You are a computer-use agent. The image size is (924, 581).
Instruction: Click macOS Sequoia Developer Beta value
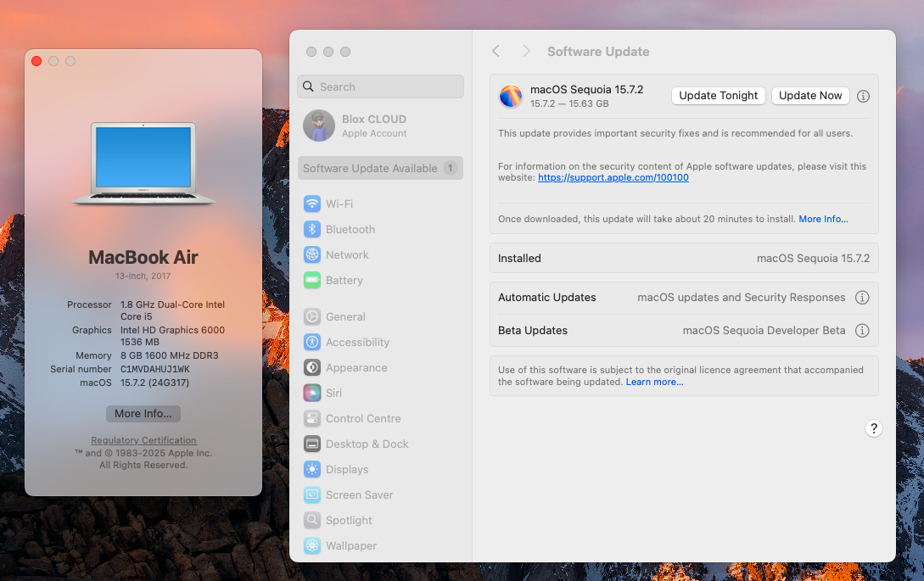tap(764, 331)
